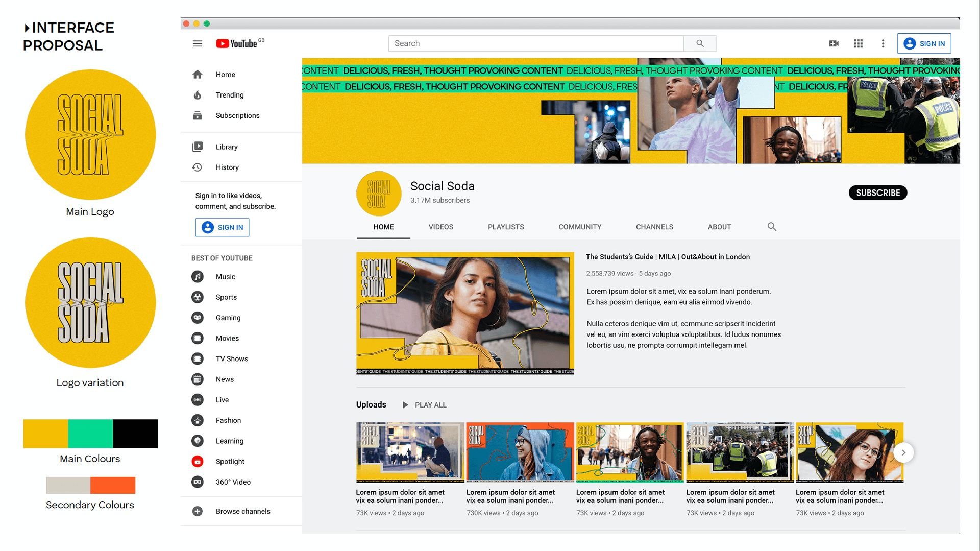Open the Community tab
Screen dimensions: 980x551
579,227
